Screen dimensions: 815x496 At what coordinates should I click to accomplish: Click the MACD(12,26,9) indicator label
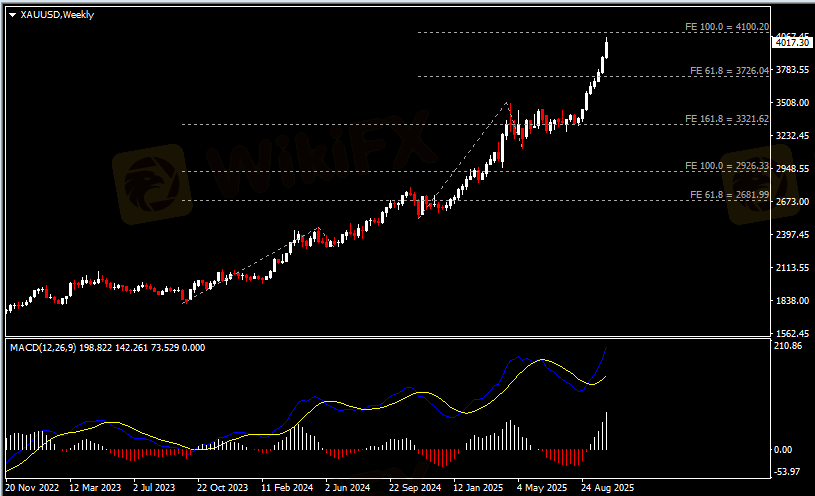47,347
